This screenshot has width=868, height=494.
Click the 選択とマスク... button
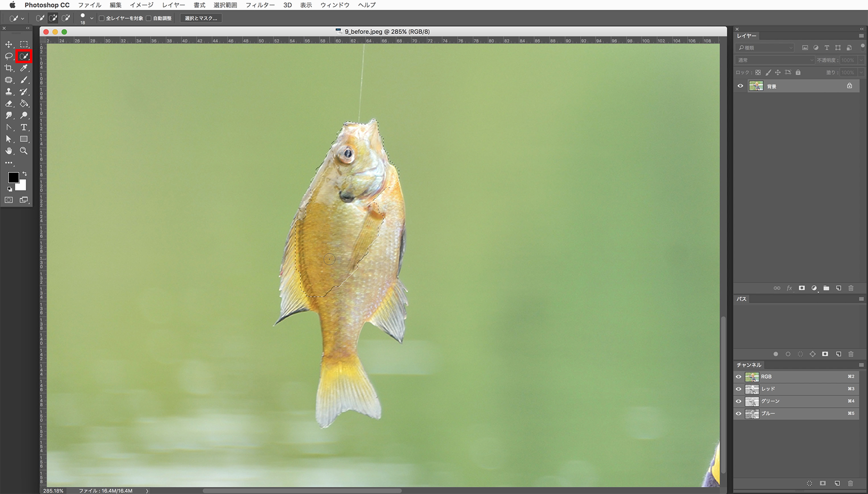pos(201,18)
